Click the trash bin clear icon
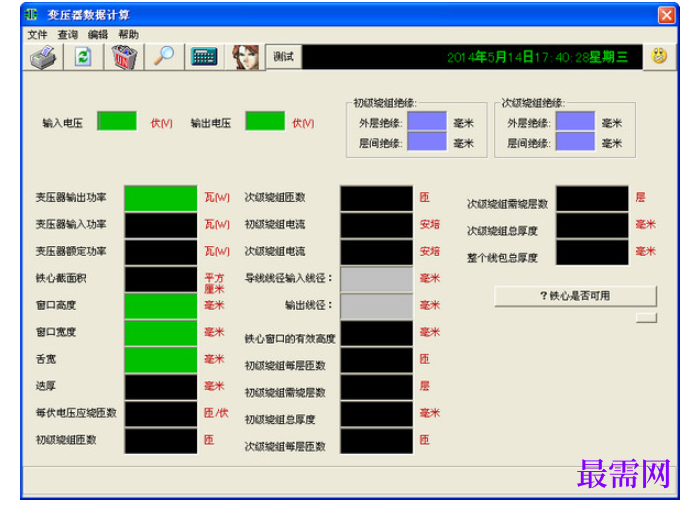This screenshot has height=505, width=689. point(124,57)
